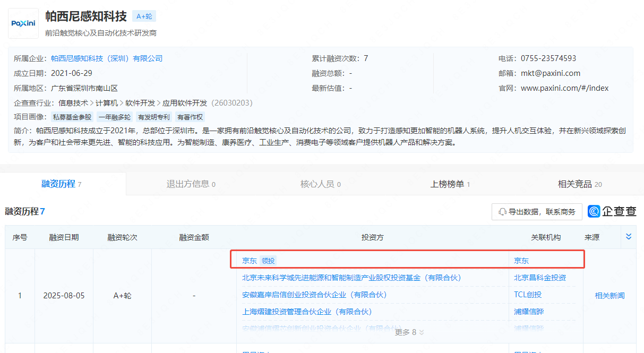Click the phone number 0755-23574593

point(548,58)
